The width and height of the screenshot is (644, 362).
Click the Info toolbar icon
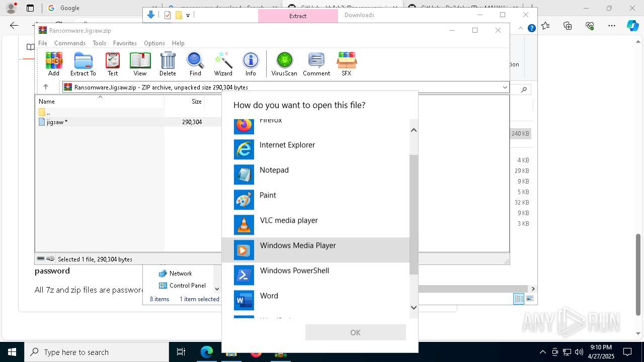coord(251,64)
